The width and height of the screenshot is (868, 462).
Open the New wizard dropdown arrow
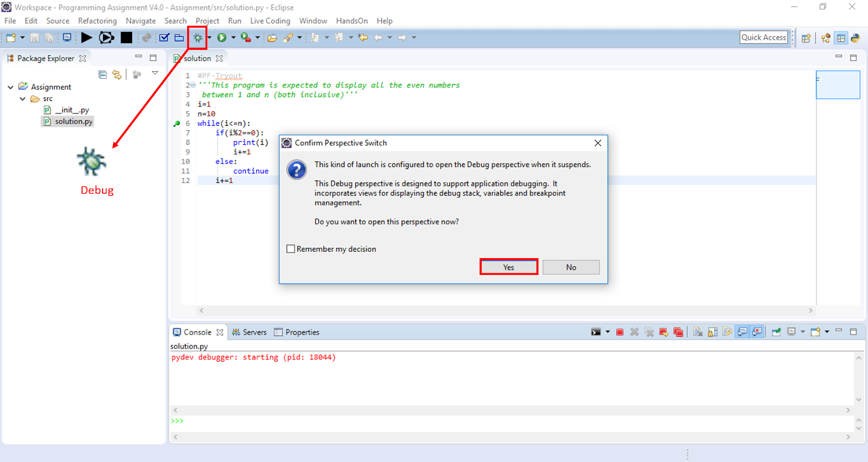[22, 37]
